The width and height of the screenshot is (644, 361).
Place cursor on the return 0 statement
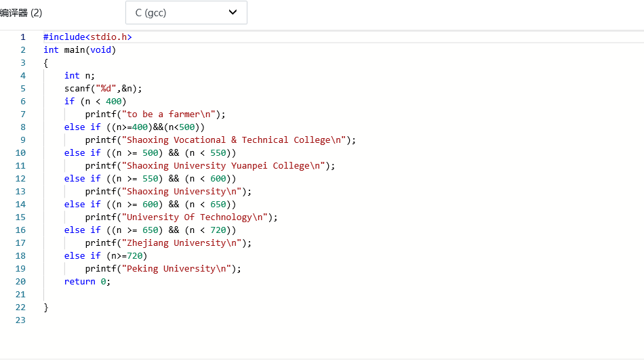[87, 282]
